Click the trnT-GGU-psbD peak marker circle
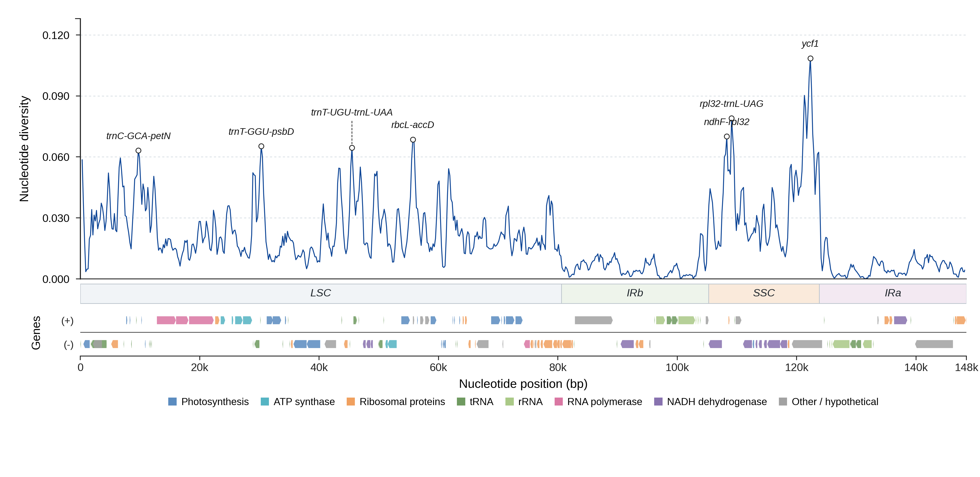Viewport: 980px width, 477px height. [x=261, y=146]
